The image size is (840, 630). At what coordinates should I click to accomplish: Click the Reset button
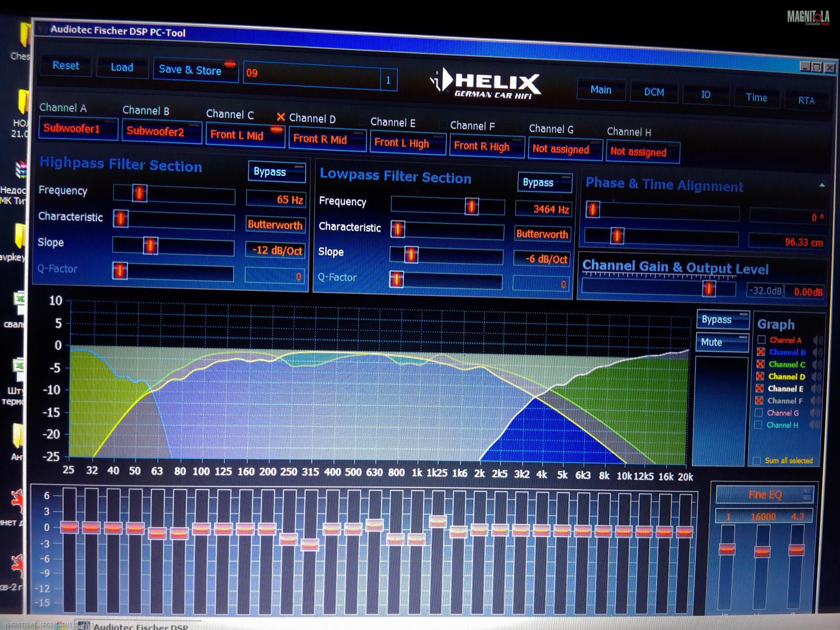(x=66, y=66)
